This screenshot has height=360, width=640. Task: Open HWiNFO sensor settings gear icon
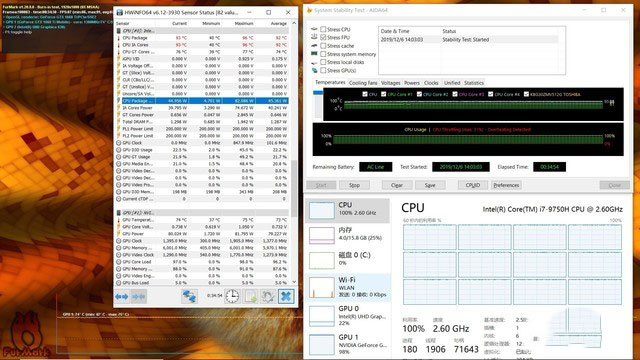[x=268, y=296]
